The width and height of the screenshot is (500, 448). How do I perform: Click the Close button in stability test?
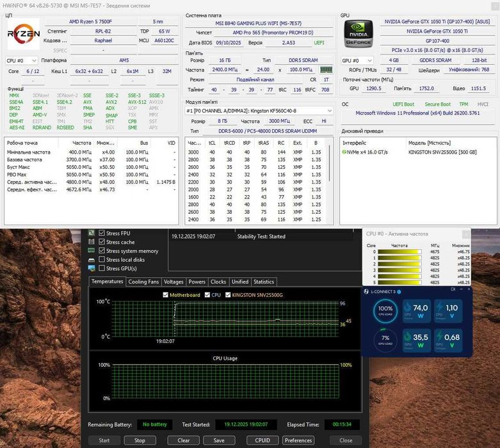[346, 440]
